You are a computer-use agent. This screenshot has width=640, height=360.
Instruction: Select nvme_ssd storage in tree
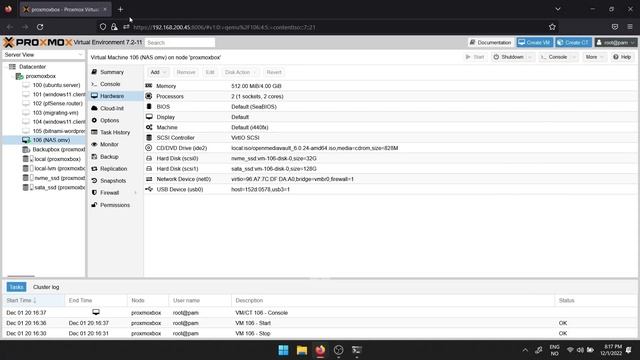click(x=60, y=178)
